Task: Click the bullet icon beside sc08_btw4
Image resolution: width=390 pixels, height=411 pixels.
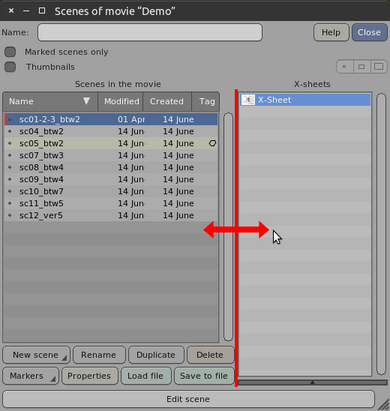Action: pos(10,167)
